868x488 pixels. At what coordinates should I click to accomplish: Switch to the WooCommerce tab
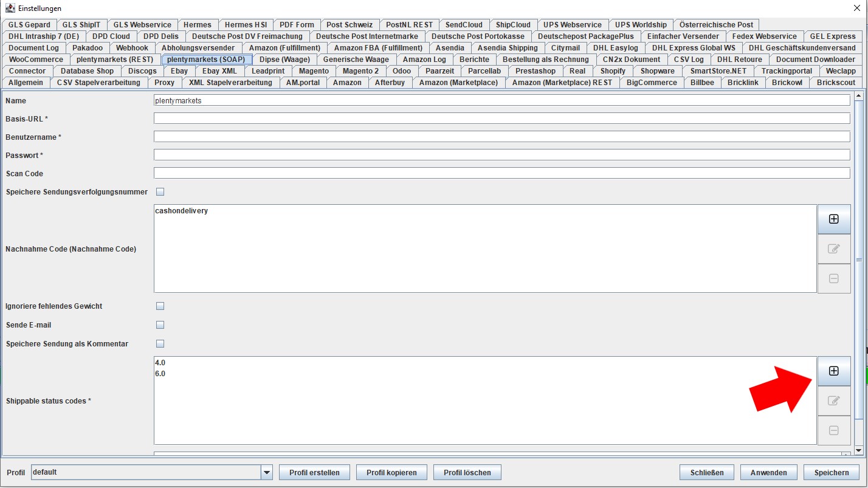pos(36,60)
